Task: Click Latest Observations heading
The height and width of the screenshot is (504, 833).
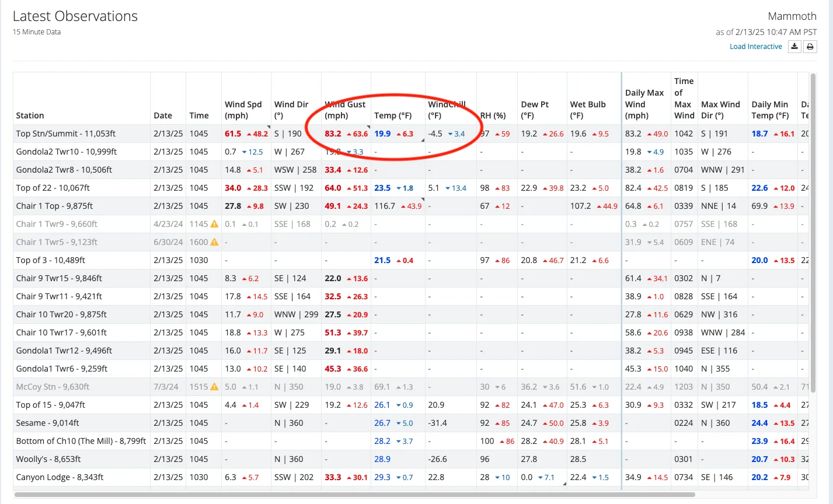Action: point(75,16)
